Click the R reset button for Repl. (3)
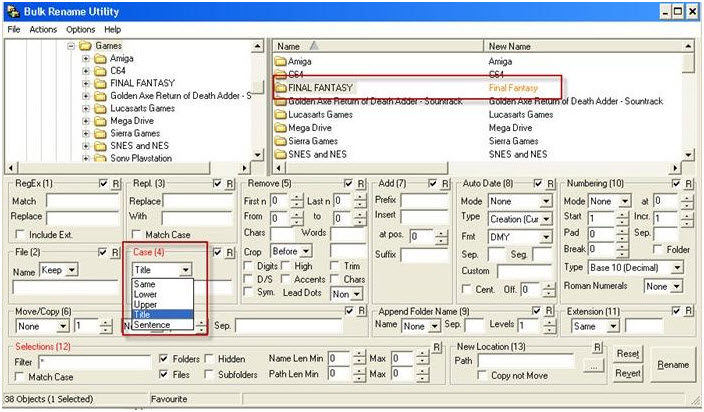The width and height of the screenshot is (704, 412). (x=230, y=184)
